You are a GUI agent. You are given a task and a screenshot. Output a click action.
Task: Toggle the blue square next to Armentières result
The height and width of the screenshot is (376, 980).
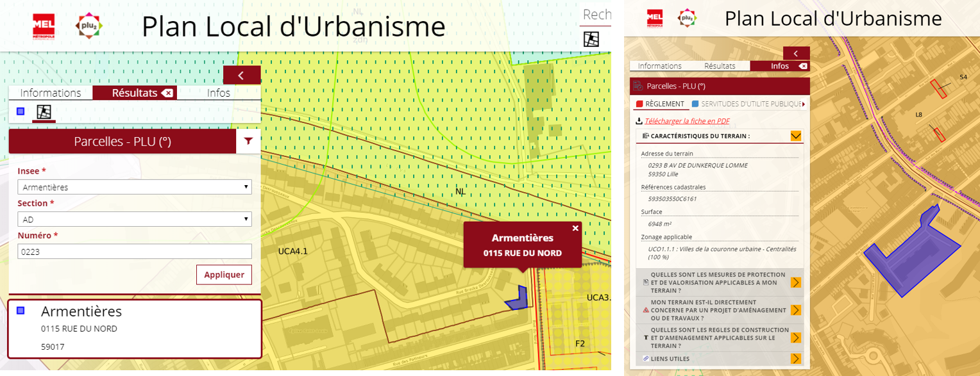[21, 311]
